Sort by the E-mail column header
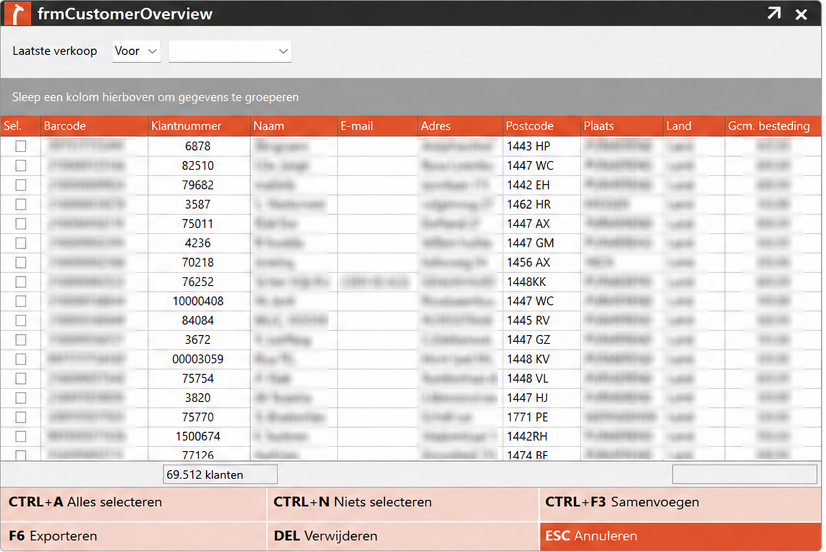 377,126
